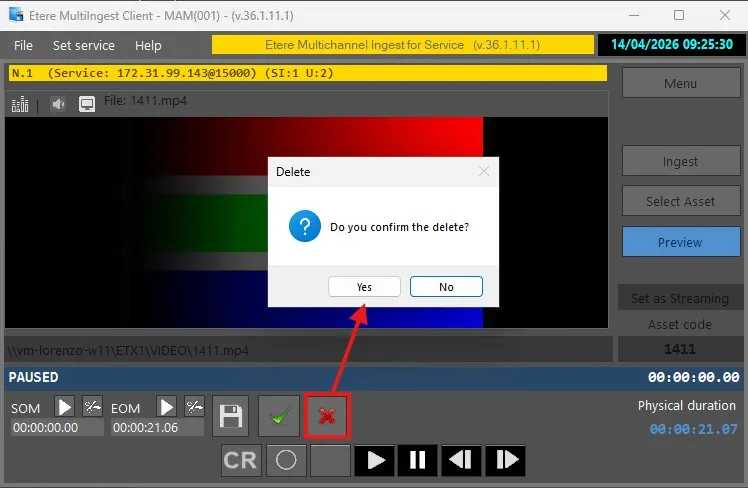Click the SOM cut marker icon

click(92, 407)
